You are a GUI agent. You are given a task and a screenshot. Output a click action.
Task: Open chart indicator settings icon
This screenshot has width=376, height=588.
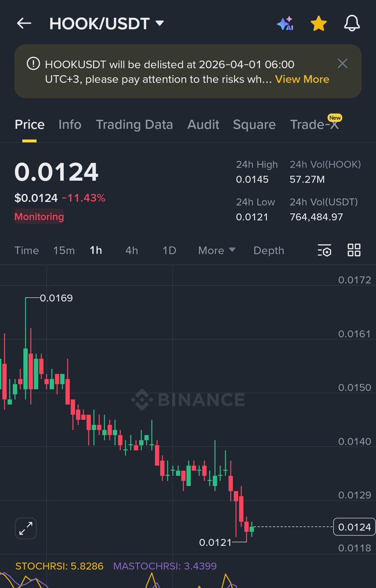coord(325,250)
